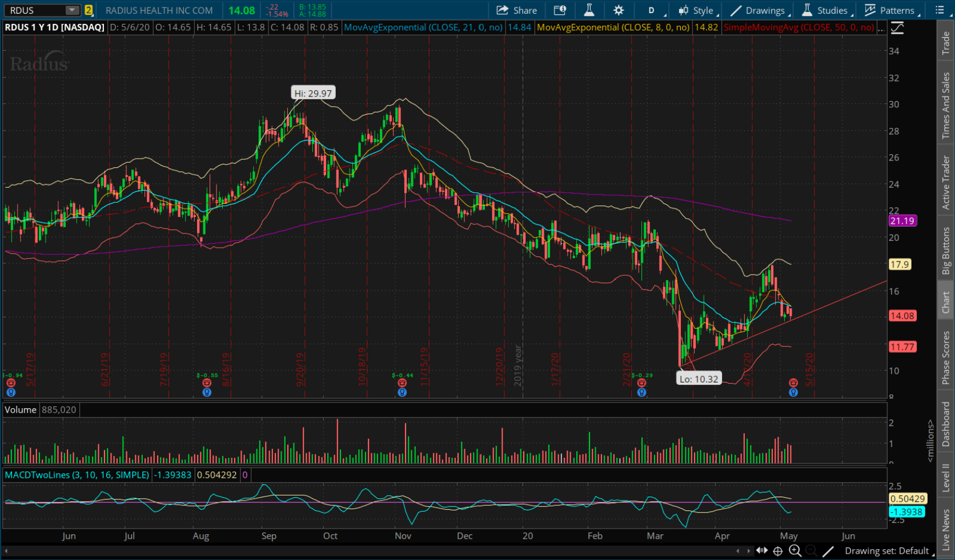Screen dimensions: 955x560
Task: Click the August earnings phone icon
Action: [207, 383]
